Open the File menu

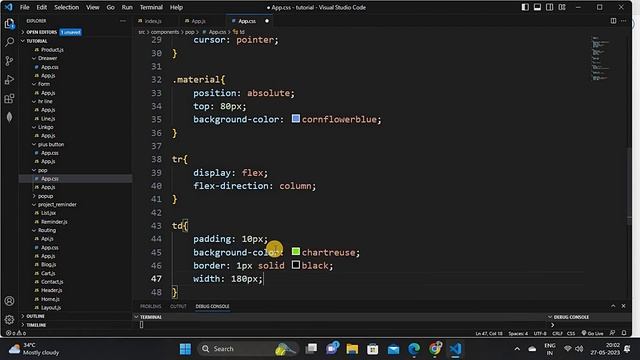(24, 7)
